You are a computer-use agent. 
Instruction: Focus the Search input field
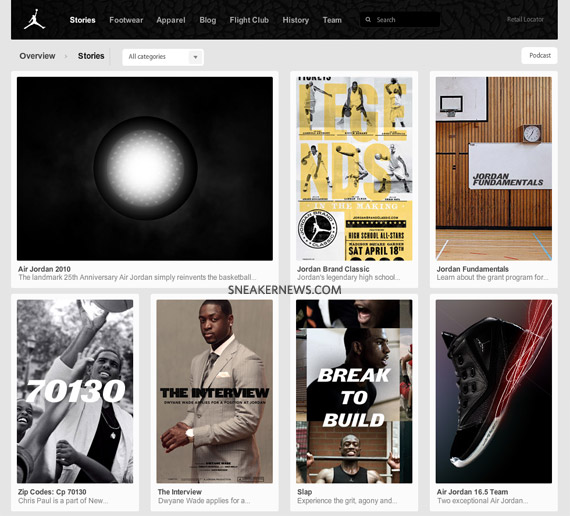coord(400,20)
